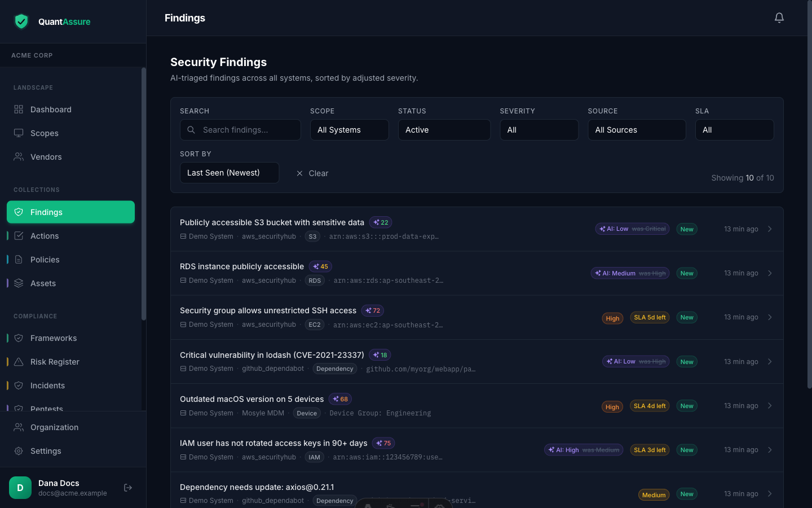
Task: Open the Scope All Systems dropdown
Action: pos(350,130)
